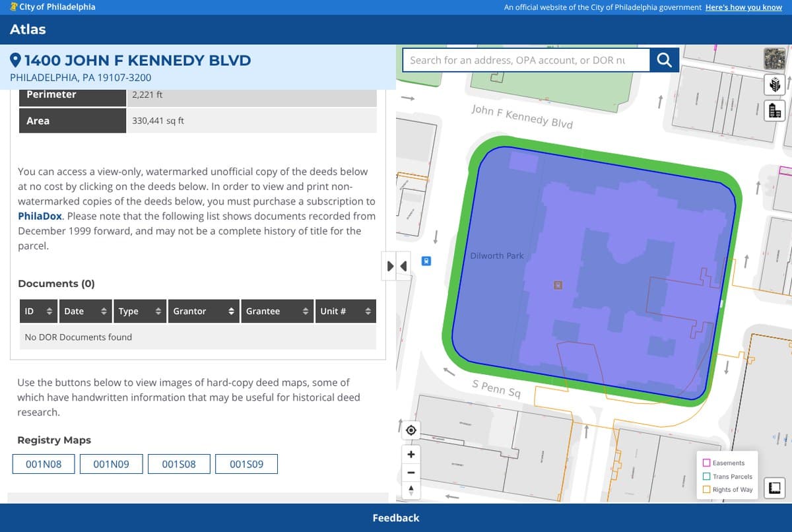Screen dimensions: 792x532
Task: Click the search magnifier button
Action: pos(665,60)
